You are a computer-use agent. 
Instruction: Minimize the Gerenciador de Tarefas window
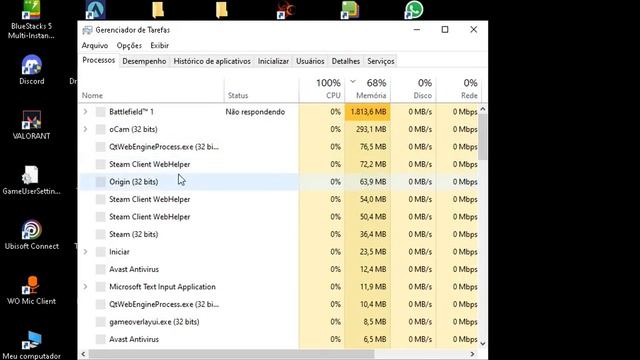416,30
